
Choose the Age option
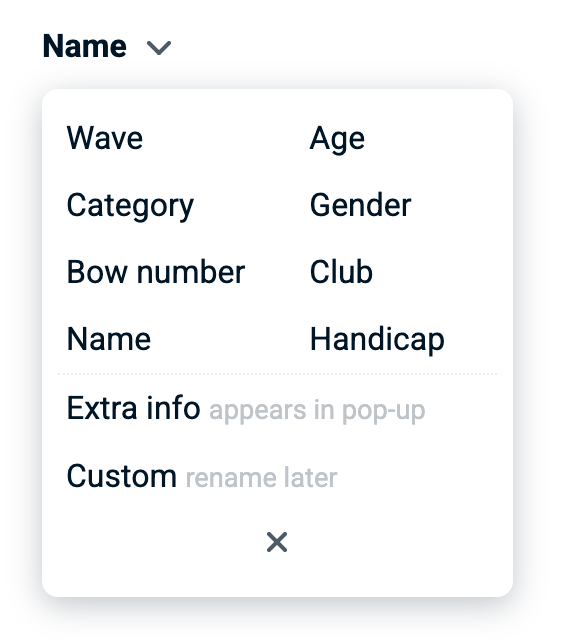[337, 139]
